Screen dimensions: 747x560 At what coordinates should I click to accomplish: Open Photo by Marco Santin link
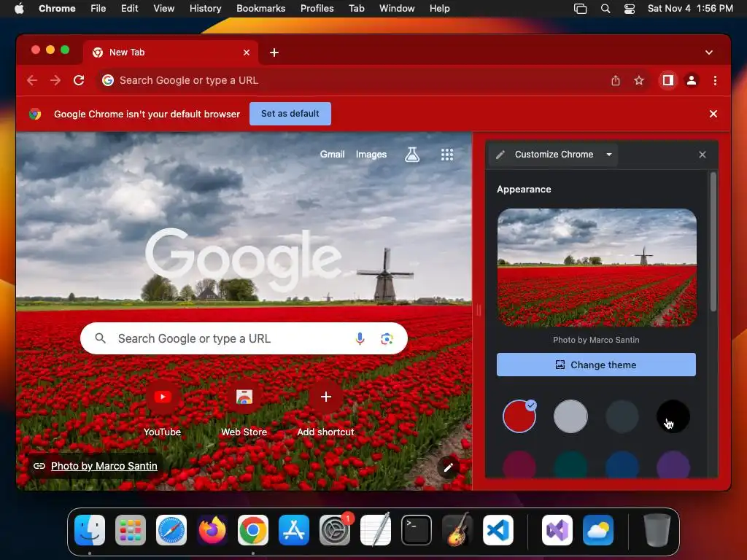pos(104,466)
